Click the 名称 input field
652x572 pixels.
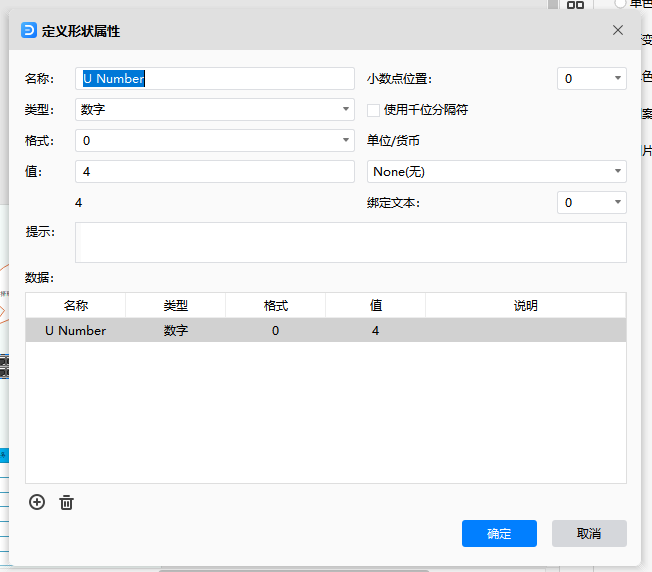(x=215, y=79)
